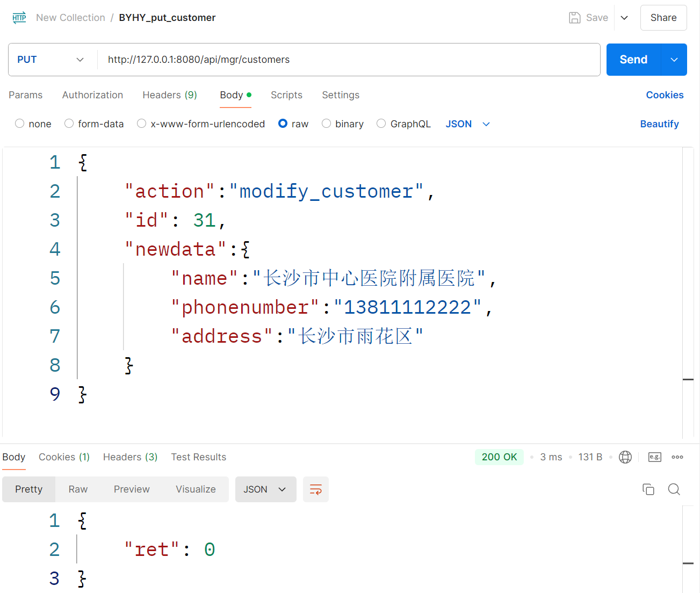Open the Headers (9) request tab
The image size is (700, 593).
click(x=170, y=95)
